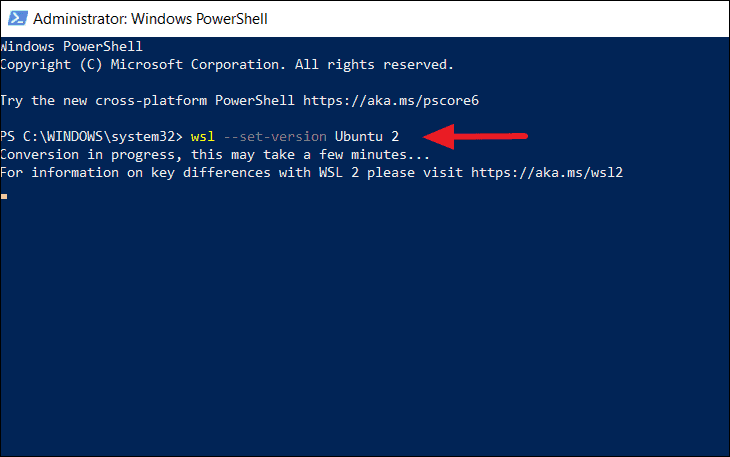Open the https://aka.ms/wsl2 link
The image size is (730, 457).
tap(547, 173)
